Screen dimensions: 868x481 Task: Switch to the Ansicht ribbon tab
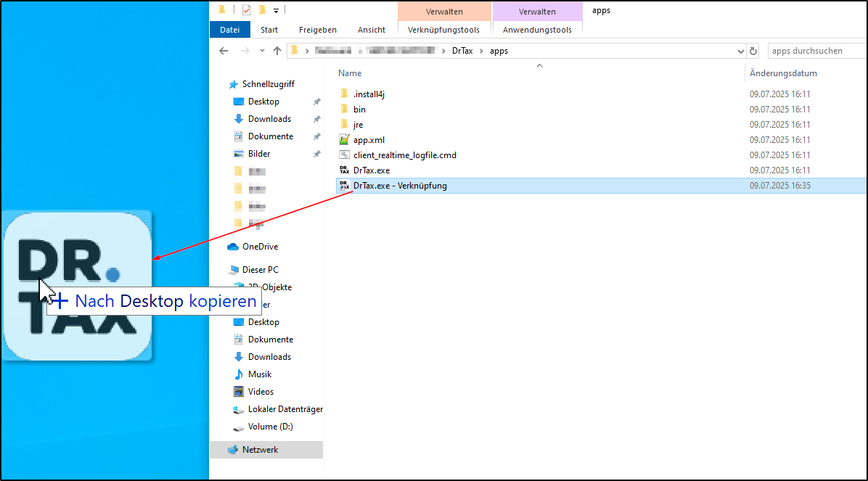click(371, 30)
